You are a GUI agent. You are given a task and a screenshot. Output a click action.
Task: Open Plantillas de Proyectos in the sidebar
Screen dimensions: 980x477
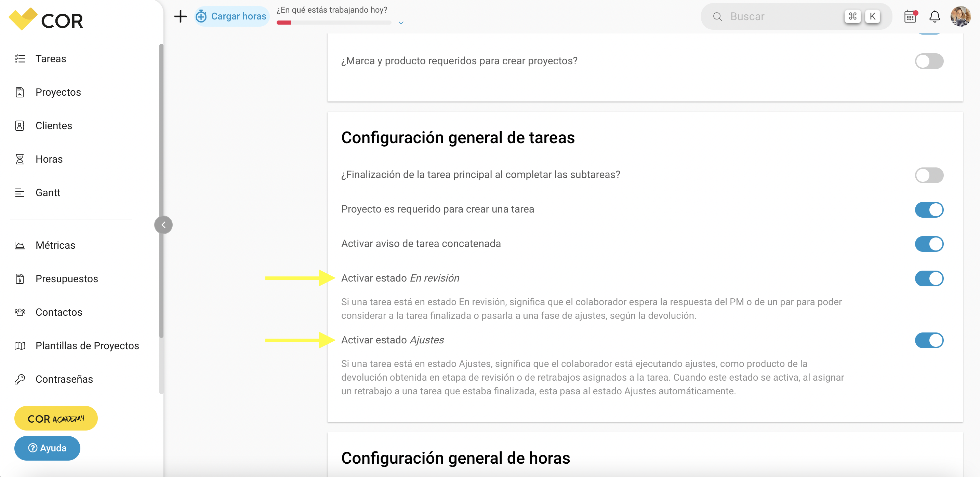pos(87,345)
